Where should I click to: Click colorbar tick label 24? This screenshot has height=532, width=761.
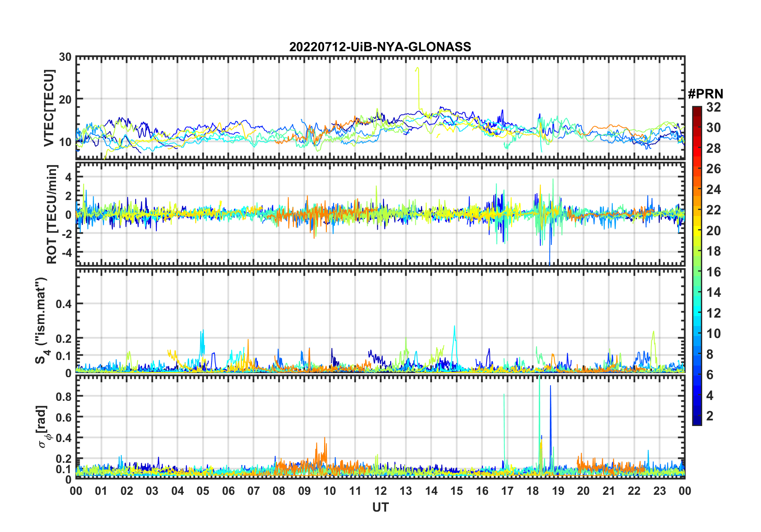[x=713, y=189]
